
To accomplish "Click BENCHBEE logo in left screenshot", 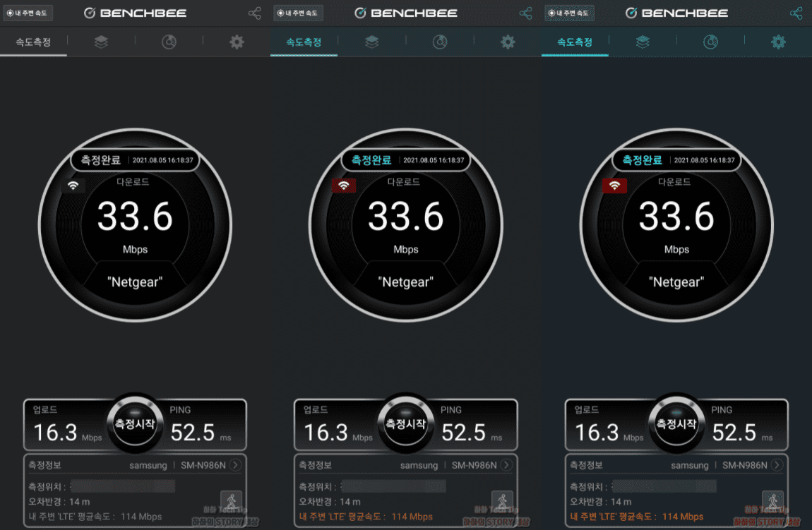I will 135,13.
